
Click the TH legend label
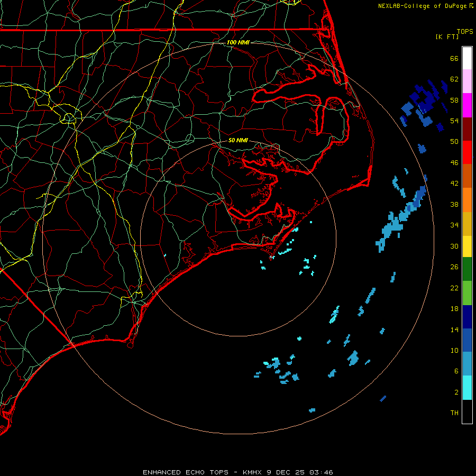454,413
